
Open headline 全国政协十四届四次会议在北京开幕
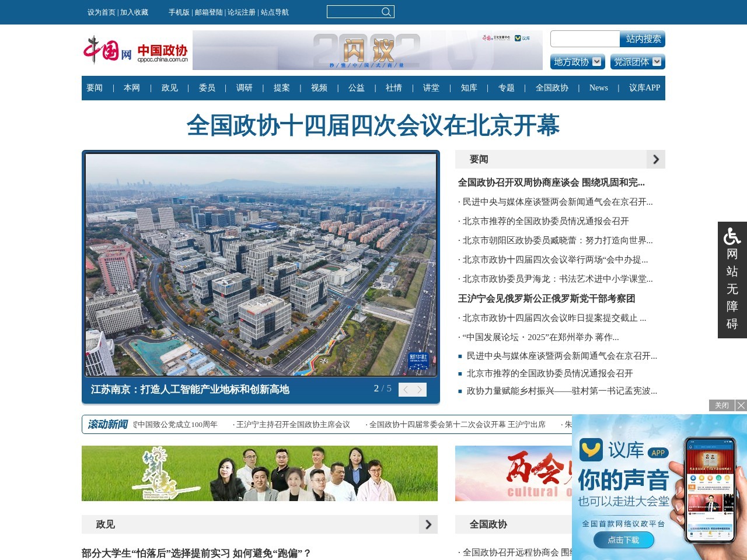click(373, 125)
